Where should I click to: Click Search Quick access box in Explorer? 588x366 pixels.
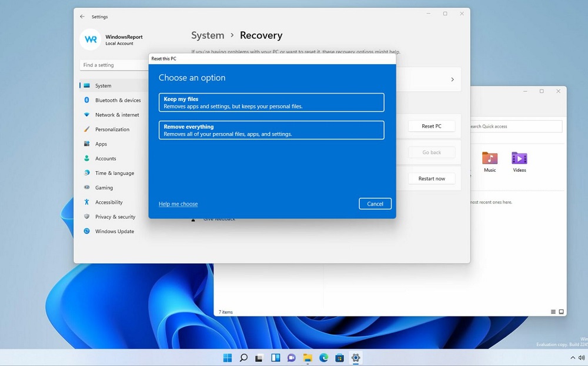516,127
